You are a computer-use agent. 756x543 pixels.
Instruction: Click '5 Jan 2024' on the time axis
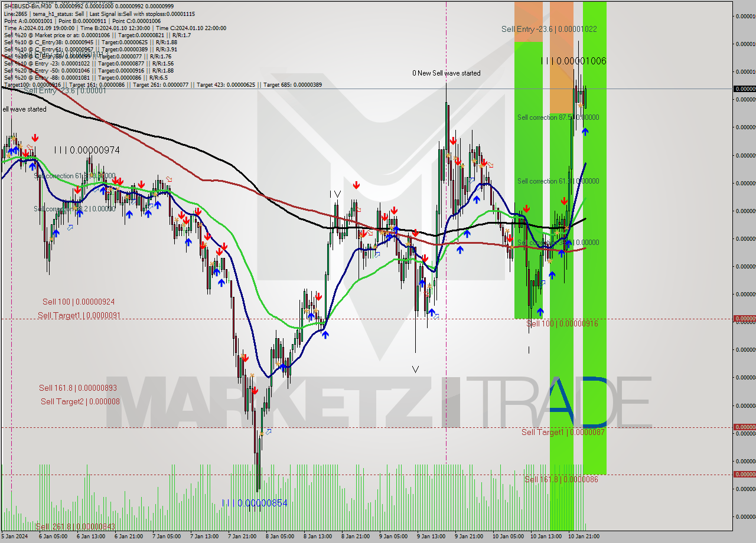[x=14, y=536]
